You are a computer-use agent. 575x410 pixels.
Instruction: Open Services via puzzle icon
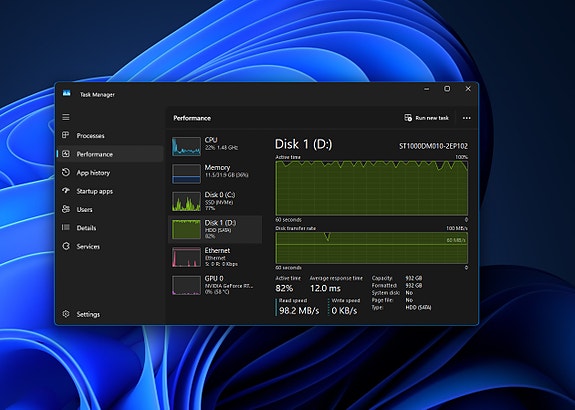click(66, 246)
